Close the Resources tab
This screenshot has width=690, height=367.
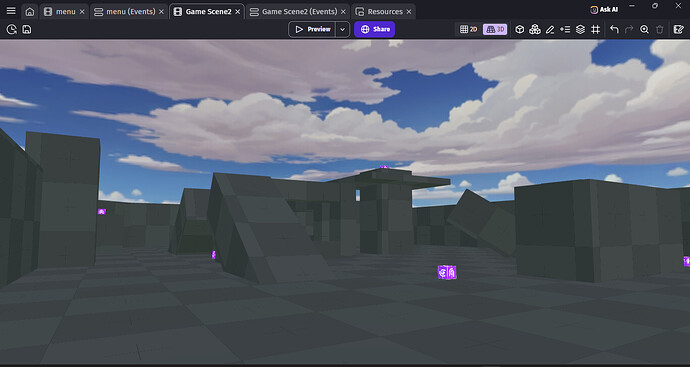click(409, 12)
